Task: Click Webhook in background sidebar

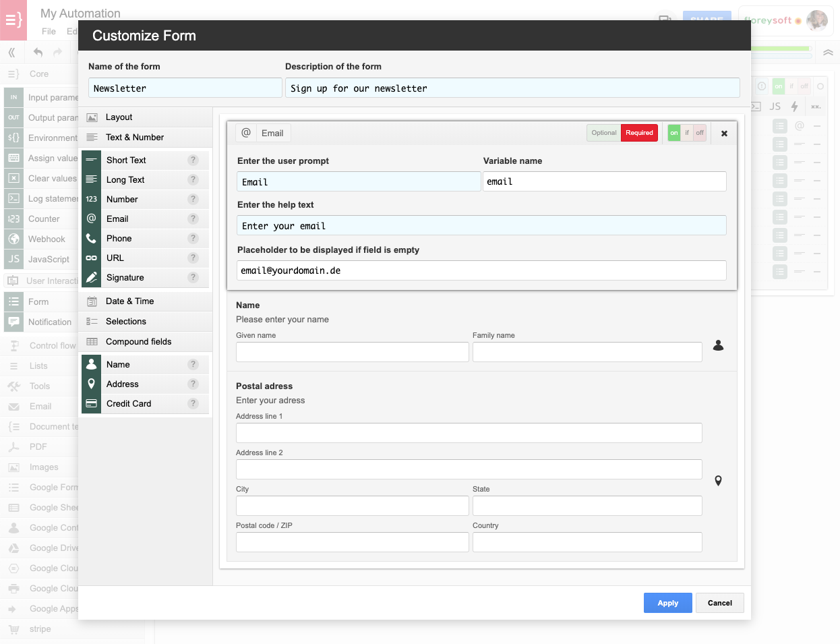Action: (x=41, y=239)
